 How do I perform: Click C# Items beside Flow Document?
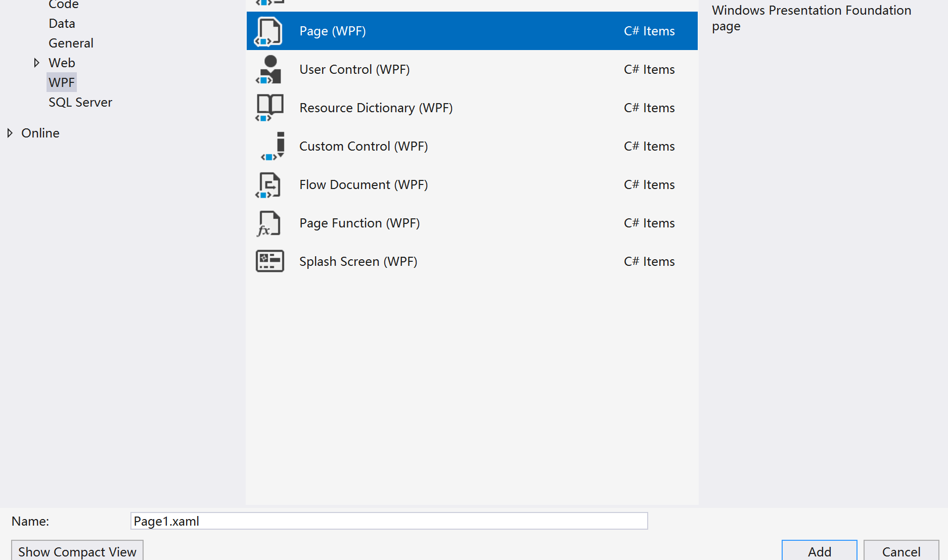pyautogui.click(x=649, y=184)
